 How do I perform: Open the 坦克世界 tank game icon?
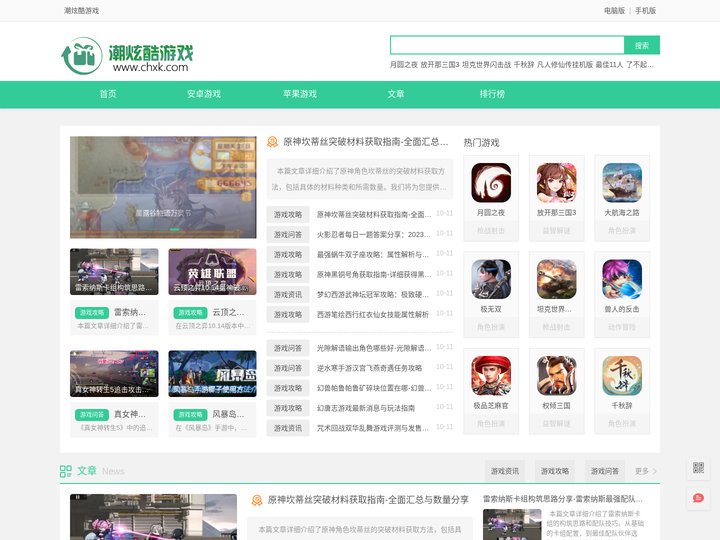(557, 279)
